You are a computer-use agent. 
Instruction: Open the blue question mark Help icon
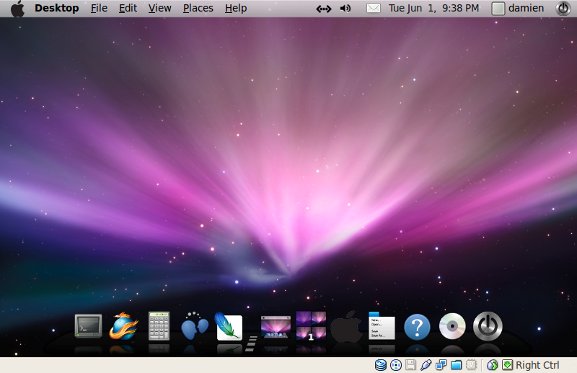tap(417, 327)
